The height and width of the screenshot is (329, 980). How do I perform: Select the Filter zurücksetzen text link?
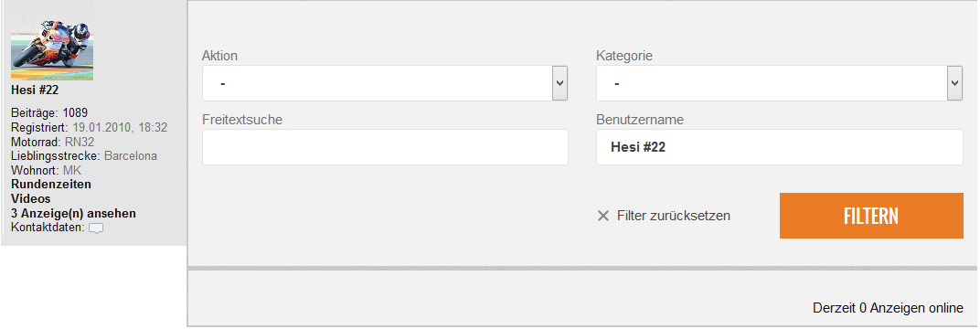(673, 216)
